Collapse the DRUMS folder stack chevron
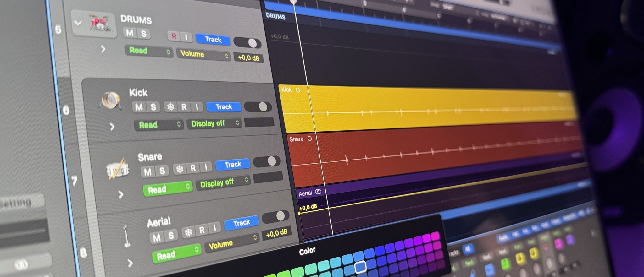644x277 pixels. pos(78,23)
